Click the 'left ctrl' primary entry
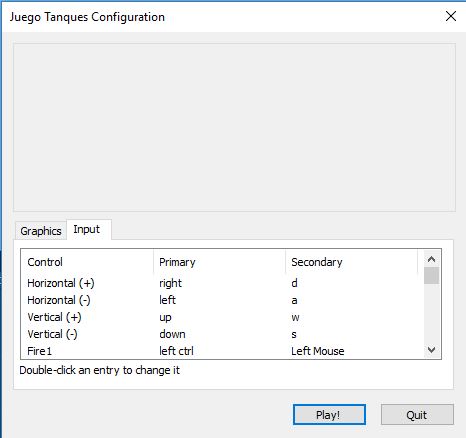466x438 pixels. coord(176,351)
